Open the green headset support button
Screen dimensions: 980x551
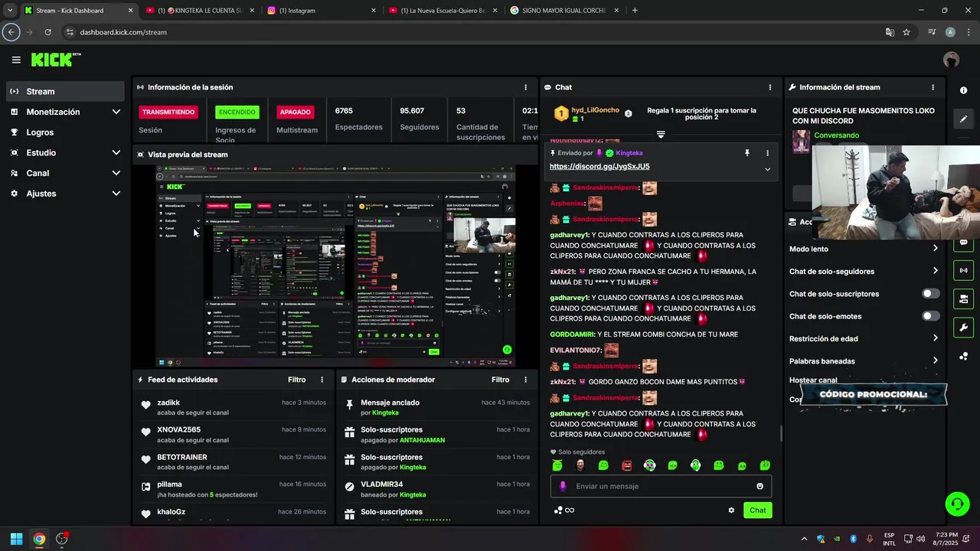pyautogui.click(x=957, y=504)
